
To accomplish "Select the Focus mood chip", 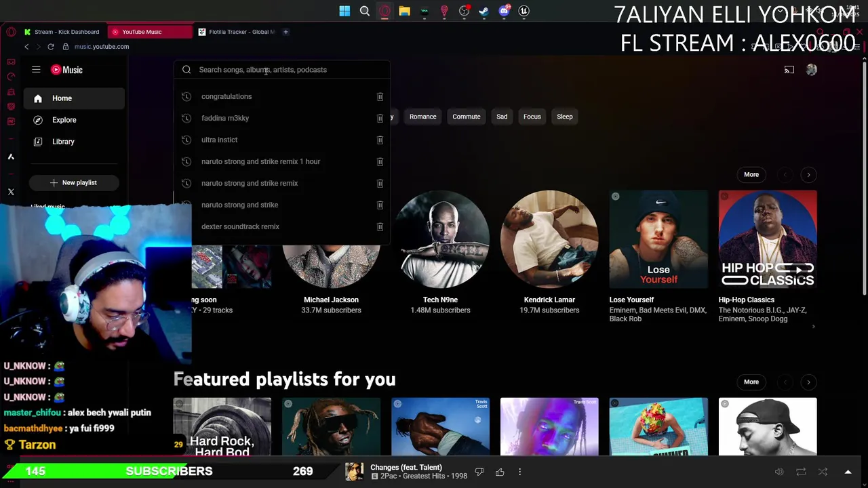I will [x=532, y=117].
